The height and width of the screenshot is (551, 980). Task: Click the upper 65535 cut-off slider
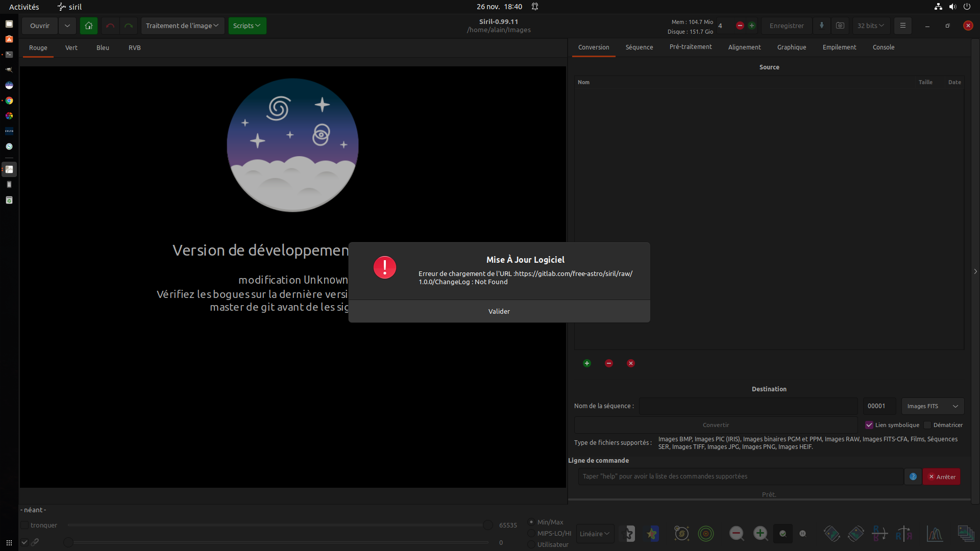coord(487,525)
